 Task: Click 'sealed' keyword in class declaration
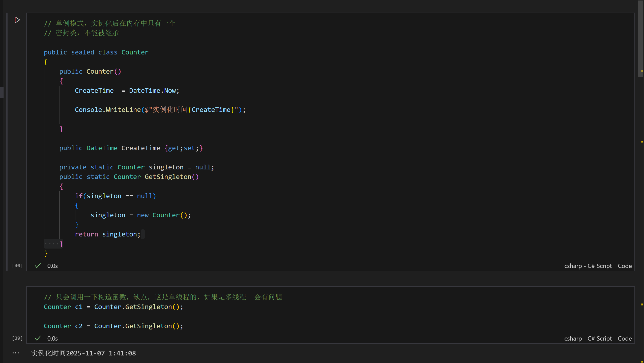pyautogui.click(x=82, y=52)
